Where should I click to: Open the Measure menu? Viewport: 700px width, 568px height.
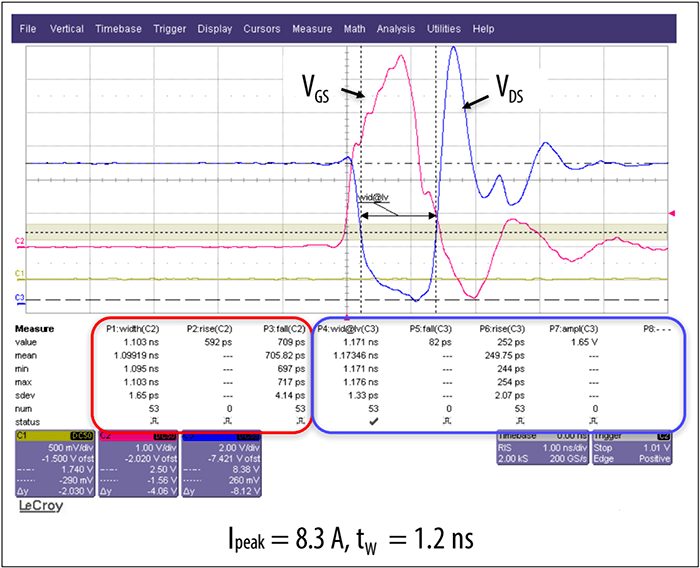[312, 29]
